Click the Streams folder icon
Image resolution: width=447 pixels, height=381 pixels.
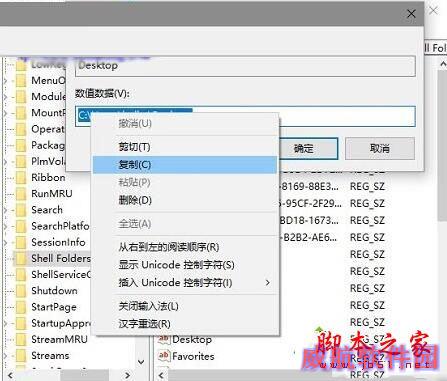pyautogui.click(x=21, y=356)
